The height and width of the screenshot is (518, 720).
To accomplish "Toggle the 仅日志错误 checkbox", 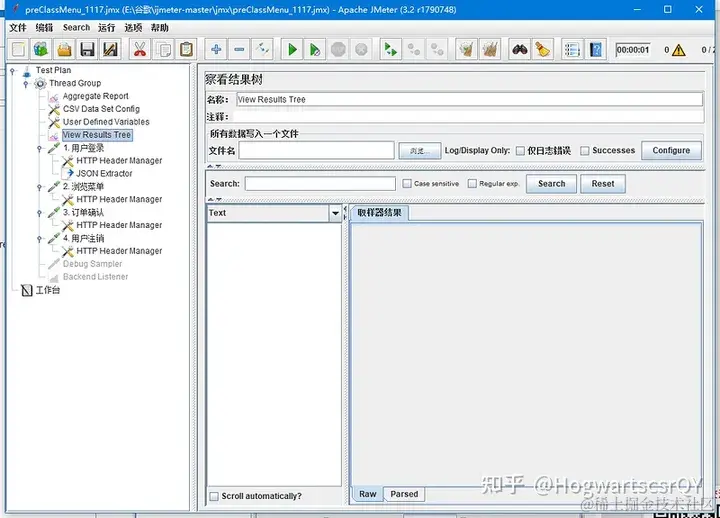I will 520,151.
